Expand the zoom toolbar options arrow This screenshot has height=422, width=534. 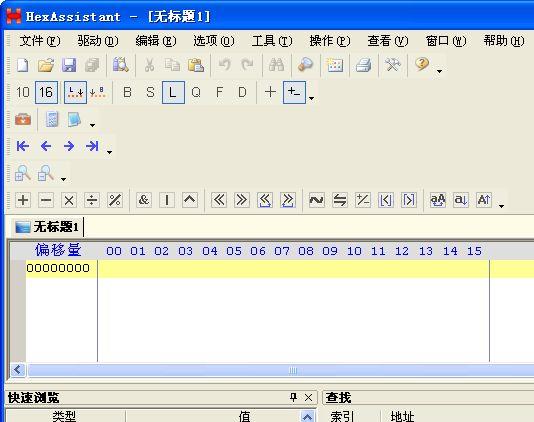[63, 179]
